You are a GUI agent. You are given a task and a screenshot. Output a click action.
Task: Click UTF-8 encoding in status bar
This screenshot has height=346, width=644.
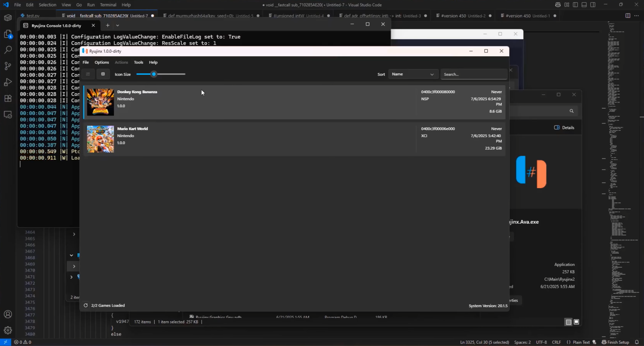coord(541,342)
